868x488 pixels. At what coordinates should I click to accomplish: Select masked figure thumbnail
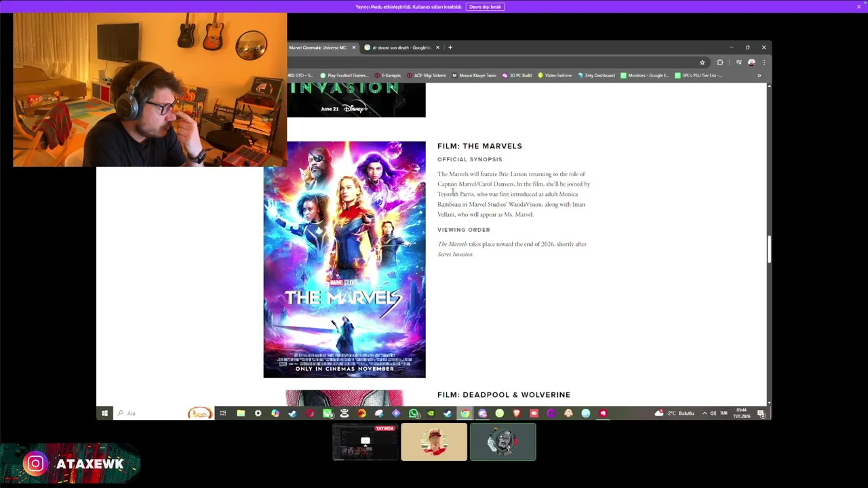(503, 442)
